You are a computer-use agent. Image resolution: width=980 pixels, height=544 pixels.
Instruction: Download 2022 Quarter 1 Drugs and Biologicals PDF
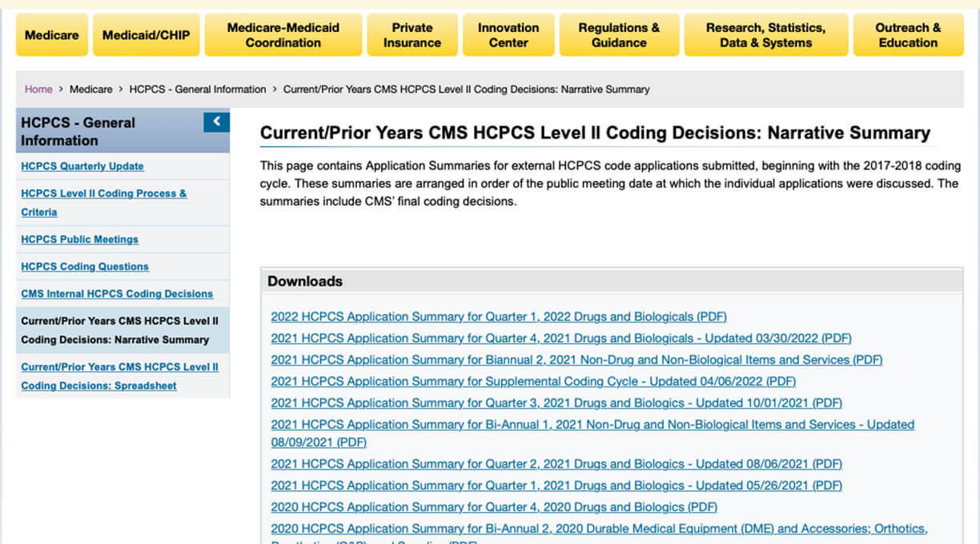[x=499, y=317]
